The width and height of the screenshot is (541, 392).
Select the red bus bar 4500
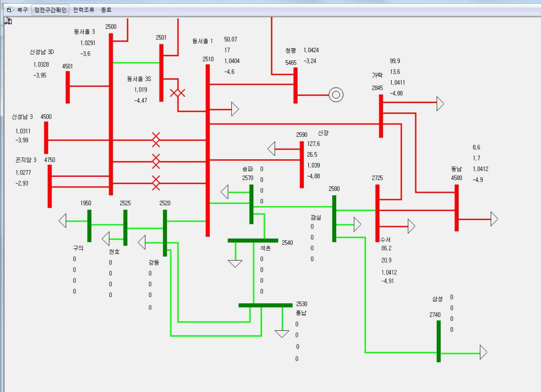tap(46, 138)
